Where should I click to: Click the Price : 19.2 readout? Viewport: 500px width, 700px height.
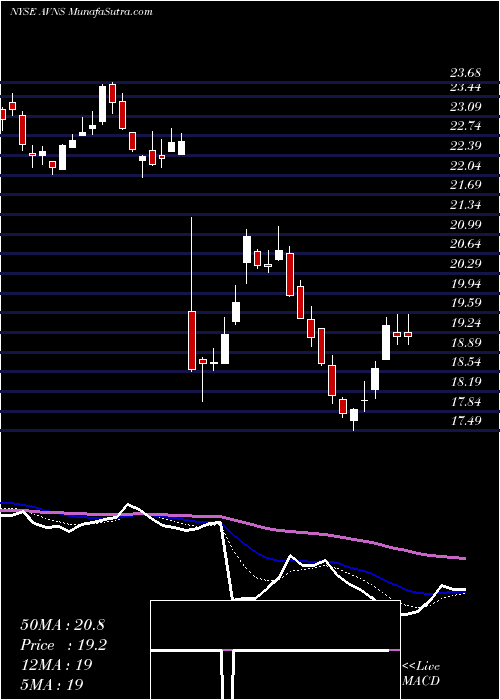click(x=63, y=645)
